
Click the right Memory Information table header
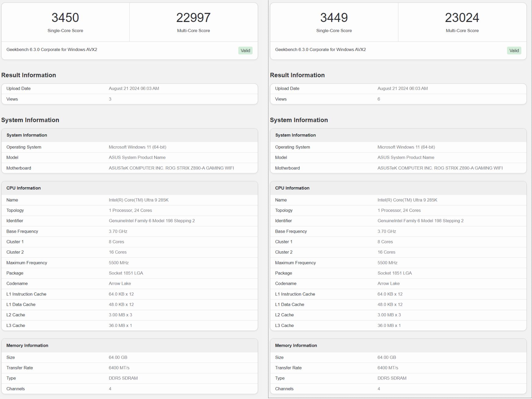(x=398, y=346)
